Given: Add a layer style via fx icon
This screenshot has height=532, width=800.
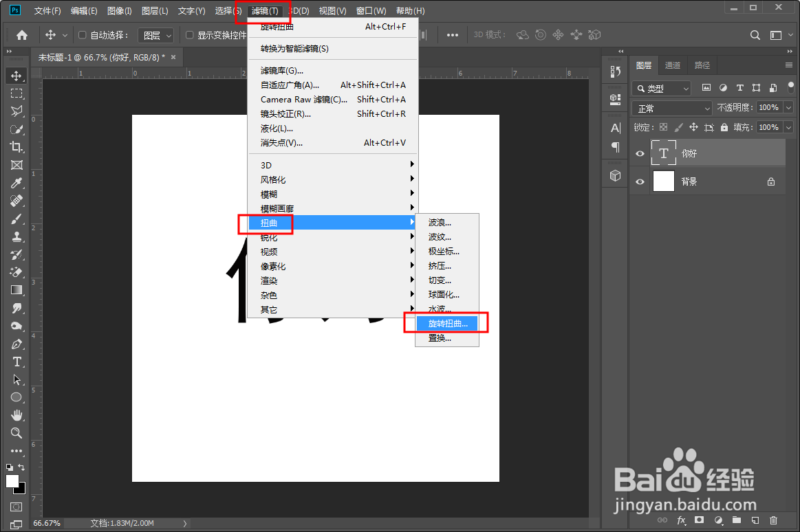Looking at the screenshot, I should (x=681, y=520).
